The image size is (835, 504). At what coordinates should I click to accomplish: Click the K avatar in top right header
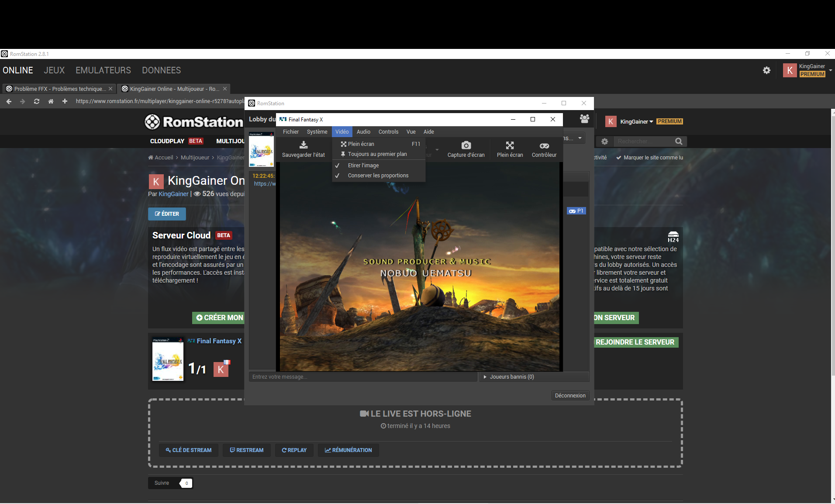[x=790, y=70]
